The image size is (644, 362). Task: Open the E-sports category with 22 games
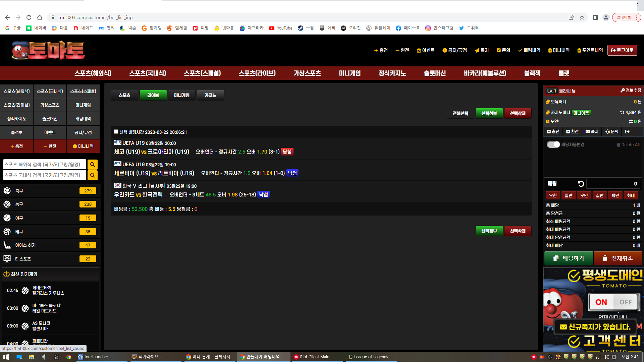click(50, 259)
